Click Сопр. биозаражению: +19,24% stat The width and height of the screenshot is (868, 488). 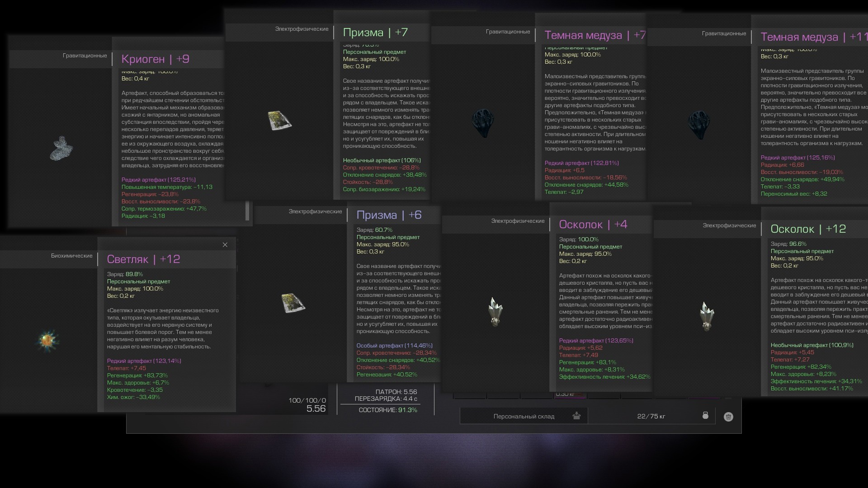(384, 189)
